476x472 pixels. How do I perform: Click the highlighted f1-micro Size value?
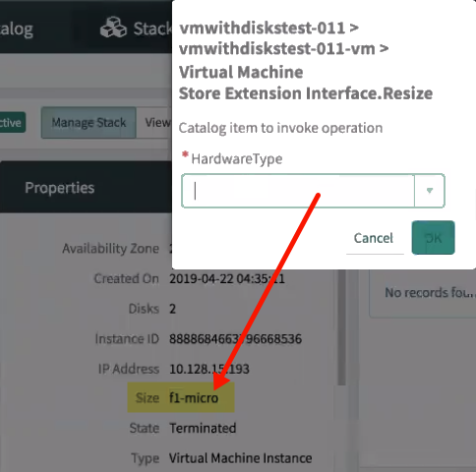click(x=194, y=397)
